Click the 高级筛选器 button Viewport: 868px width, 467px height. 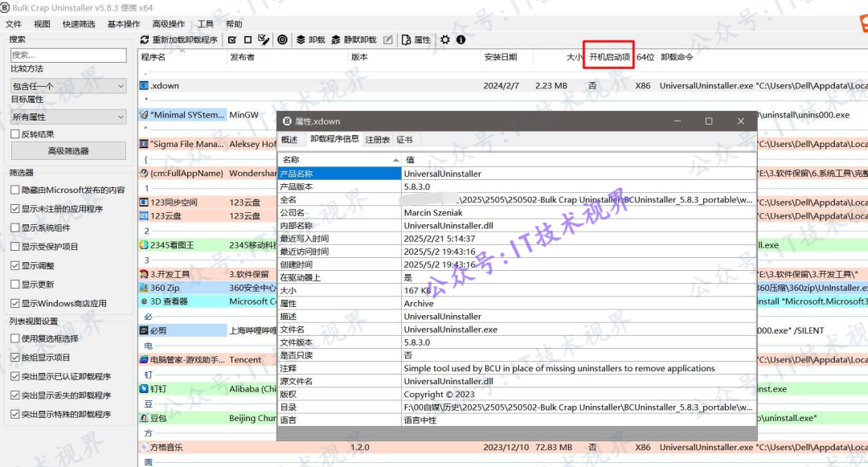click(68, 150)
